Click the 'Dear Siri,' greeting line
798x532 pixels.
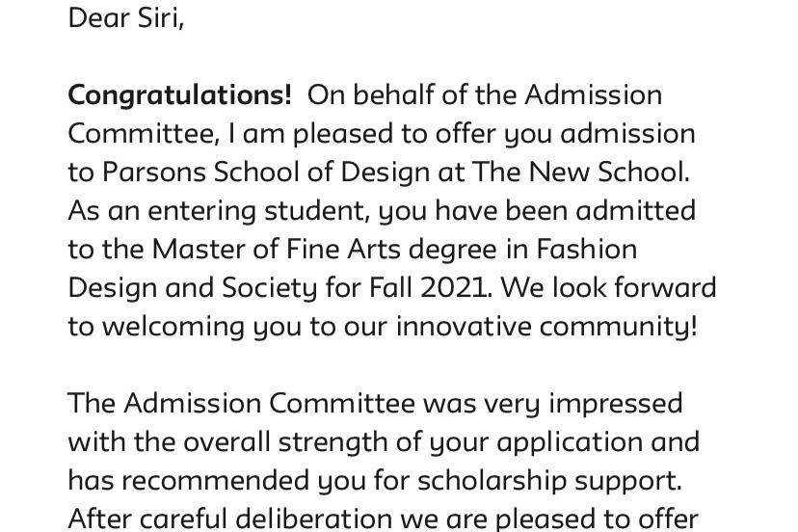coord(125,18)
